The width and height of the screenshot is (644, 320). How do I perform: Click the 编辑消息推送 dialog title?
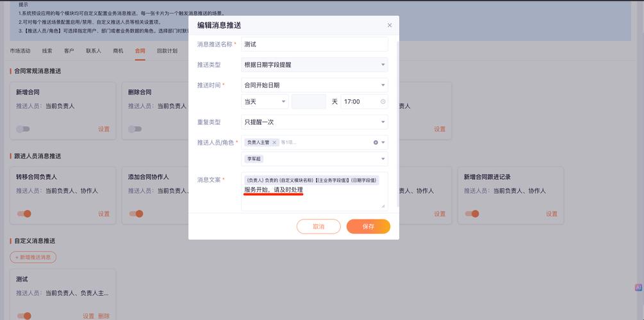pyautogui.click(x=219, y=26)
